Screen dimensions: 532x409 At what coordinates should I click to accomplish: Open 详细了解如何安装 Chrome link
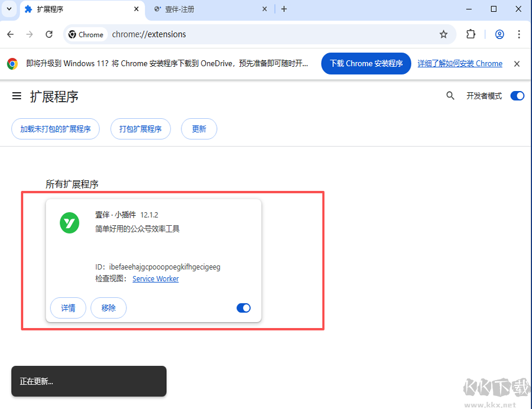(460, 63)
